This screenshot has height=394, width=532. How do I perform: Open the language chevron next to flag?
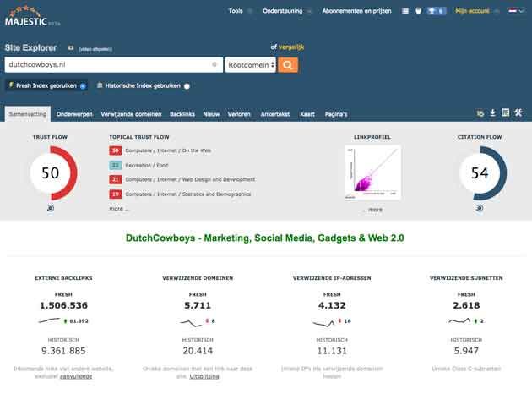[522, 11]
